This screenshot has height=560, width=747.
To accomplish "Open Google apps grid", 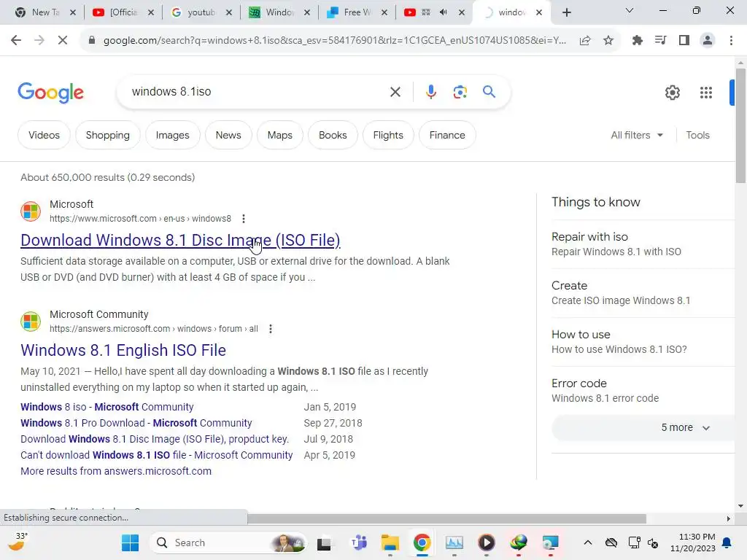I will (x=706, y=93).
